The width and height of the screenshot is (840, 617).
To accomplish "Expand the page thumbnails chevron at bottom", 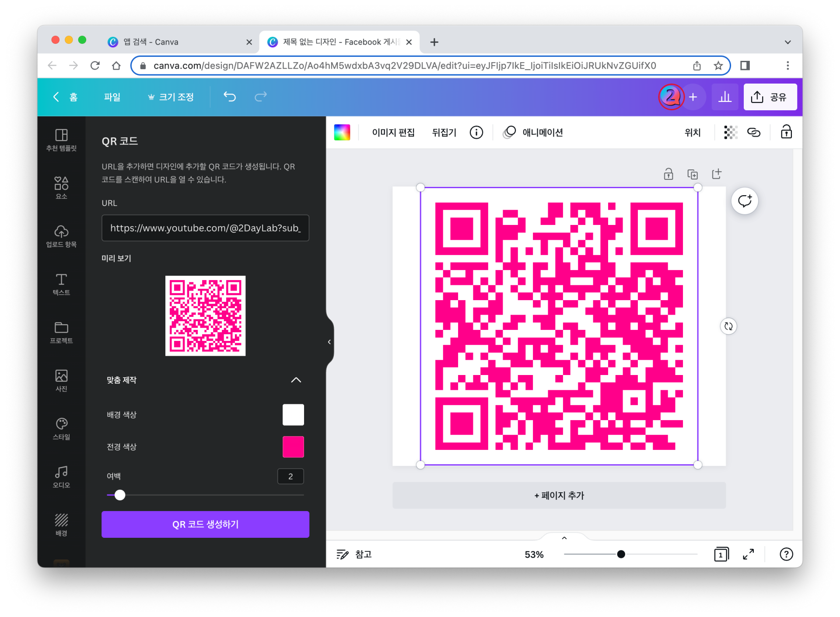I will 564,538.
